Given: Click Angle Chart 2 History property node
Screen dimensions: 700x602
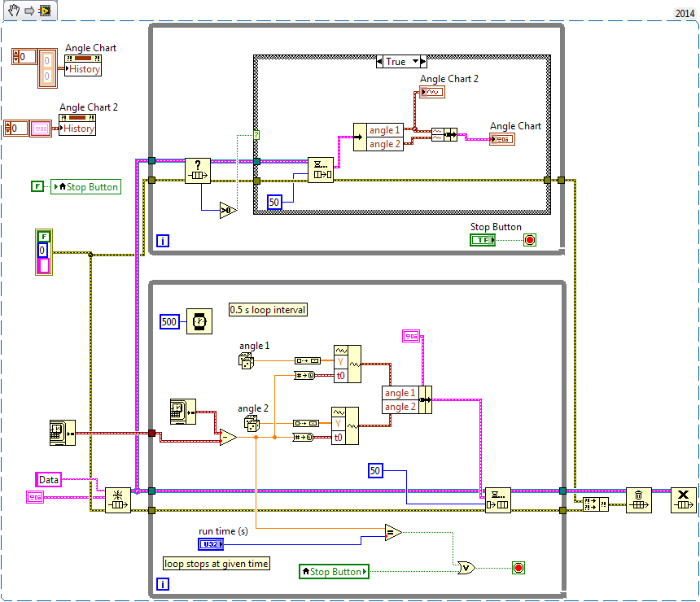Looking at the screenshot, I should tap(77, 125).
